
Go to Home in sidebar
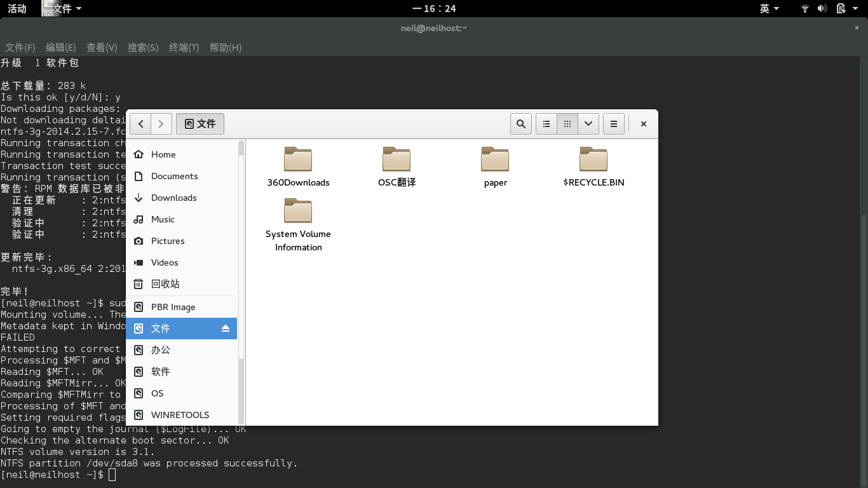tap(182, 154)
